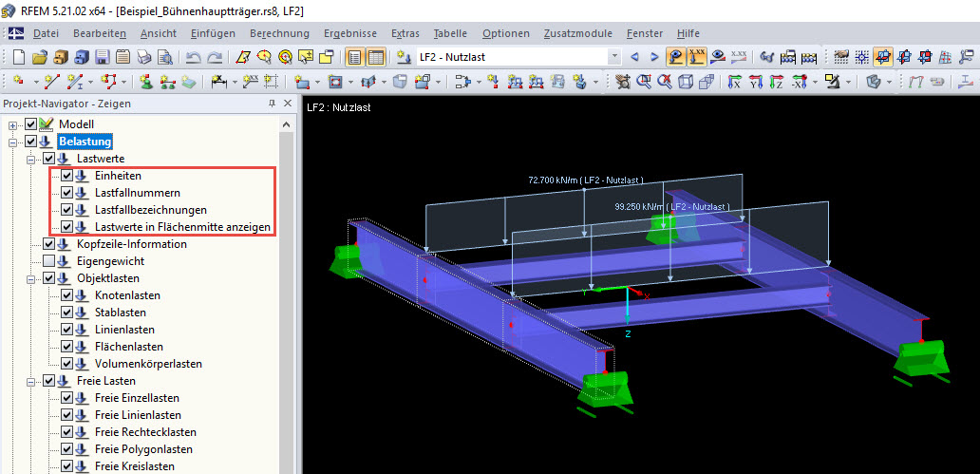Open the Einfügen menu
This screenshot has height=474, width=980.
(x=213, y=33)
